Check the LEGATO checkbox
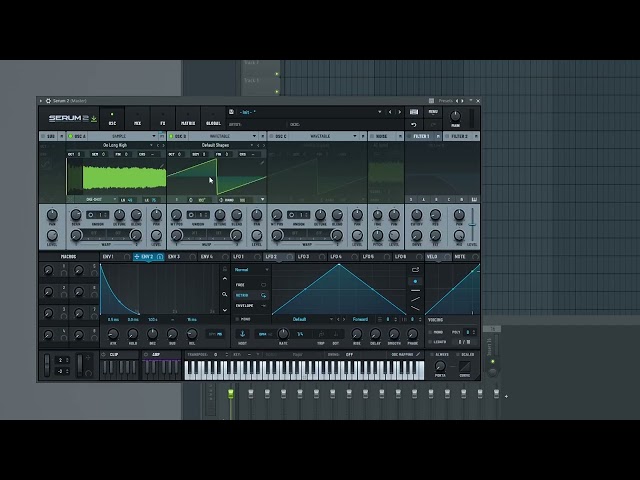The width and height of the screenshot is (640, 480). point(430,342)
